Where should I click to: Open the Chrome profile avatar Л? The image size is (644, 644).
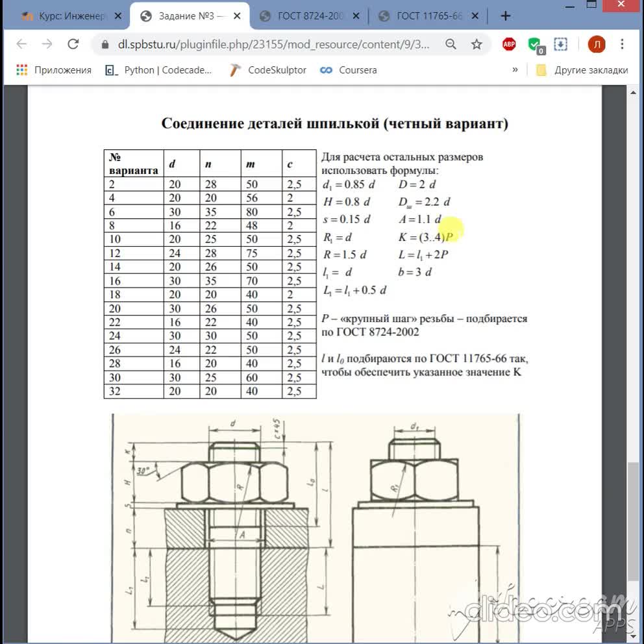(597, 44)
